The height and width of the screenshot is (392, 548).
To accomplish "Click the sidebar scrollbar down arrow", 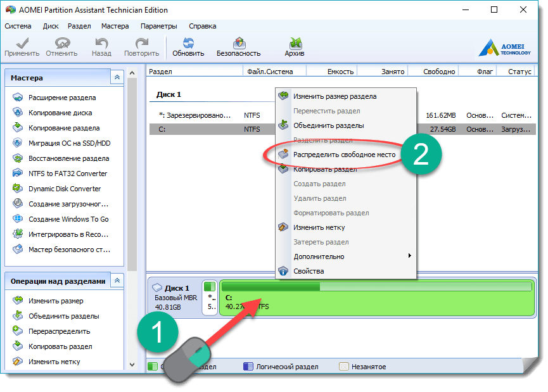I will tap(132, 364).
